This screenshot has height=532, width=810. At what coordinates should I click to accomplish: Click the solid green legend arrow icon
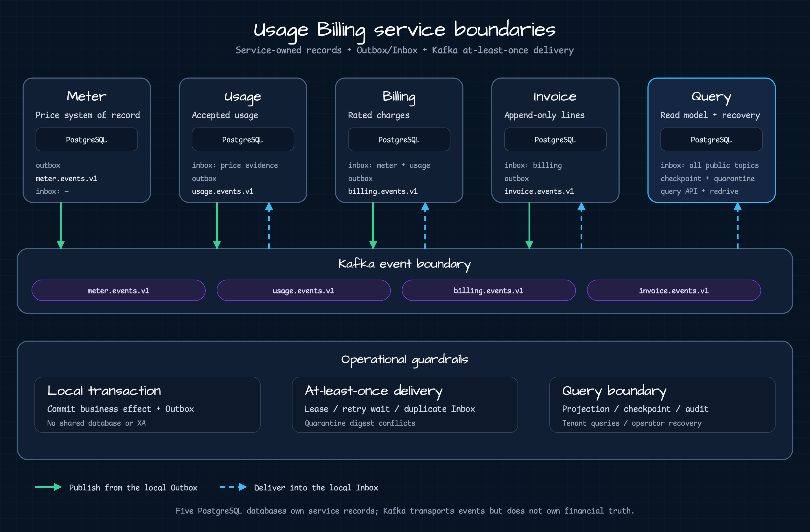point(48,487)
